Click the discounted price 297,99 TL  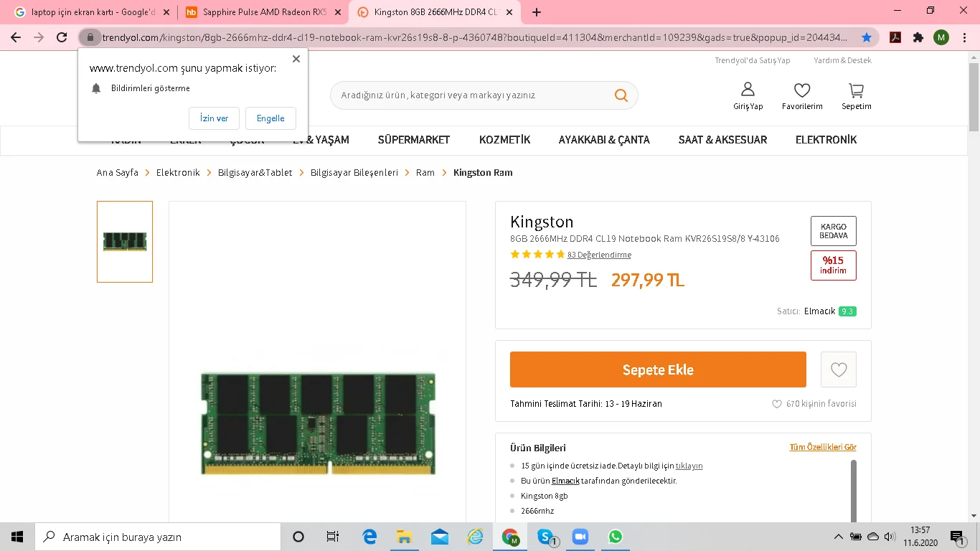[648, 280]
